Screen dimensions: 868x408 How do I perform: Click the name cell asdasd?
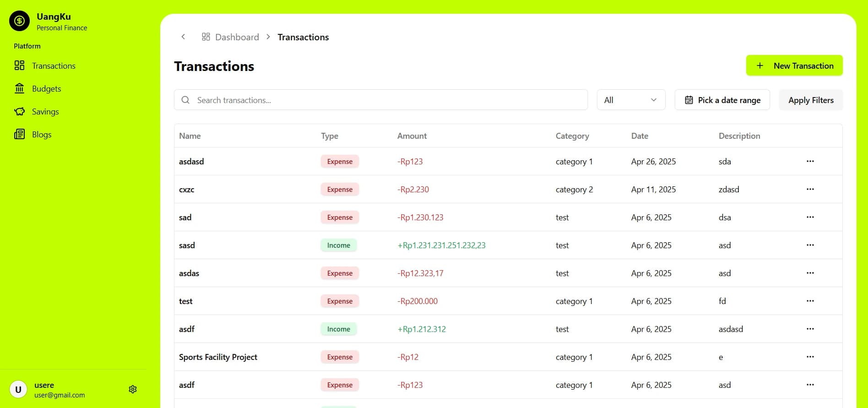pyautogui.click(x=191, y=162)
